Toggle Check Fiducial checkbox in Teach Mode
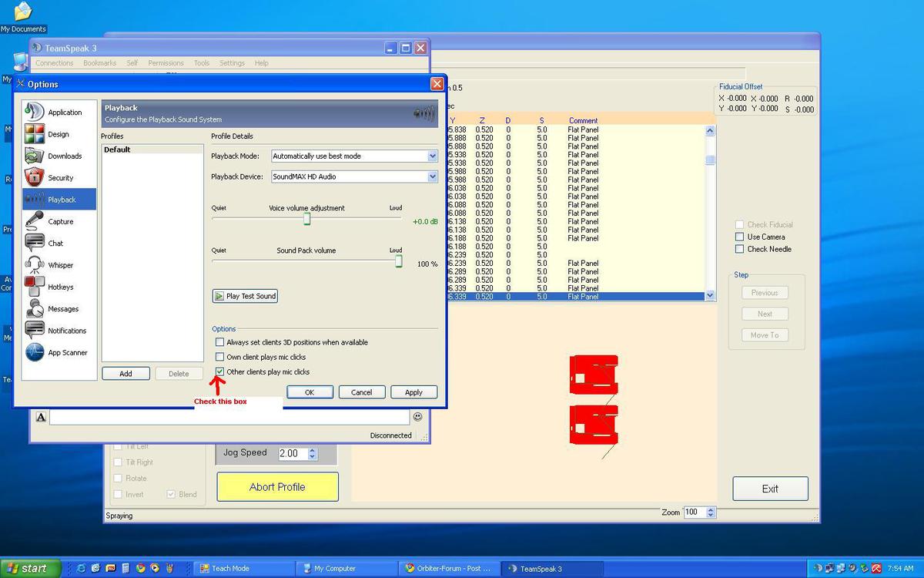Viewport: 924px width, 578px height. (740, 224)
